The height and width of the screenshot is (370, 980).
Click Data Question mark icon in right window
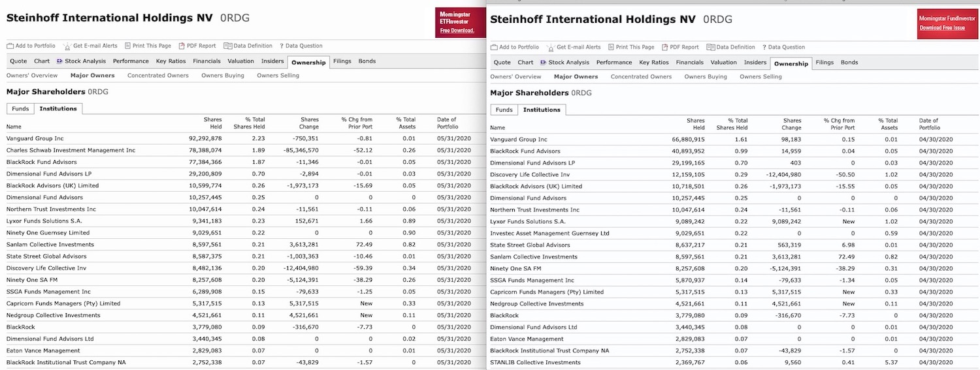pos(764,47)
